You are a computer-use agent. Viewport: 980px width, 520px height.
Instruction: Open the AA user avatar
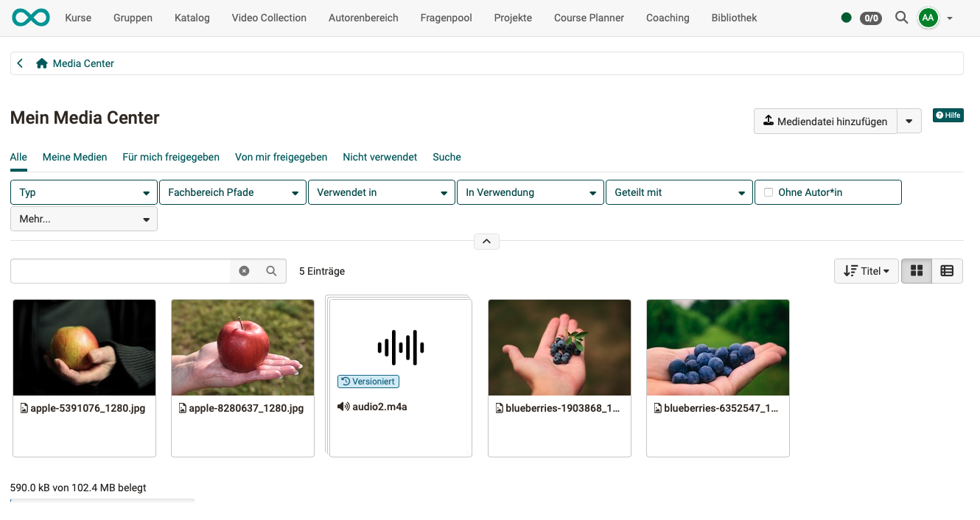pyautogui.click(x=928, y=18)
